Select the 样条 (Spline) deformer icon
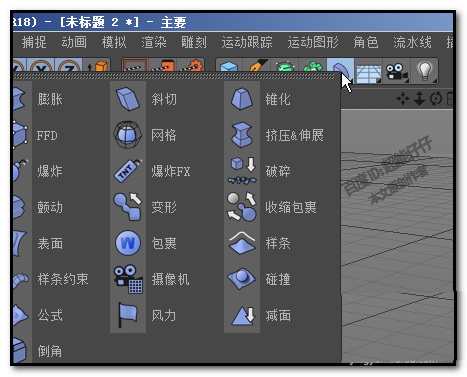467x377 pixels. tap(242, 243)
